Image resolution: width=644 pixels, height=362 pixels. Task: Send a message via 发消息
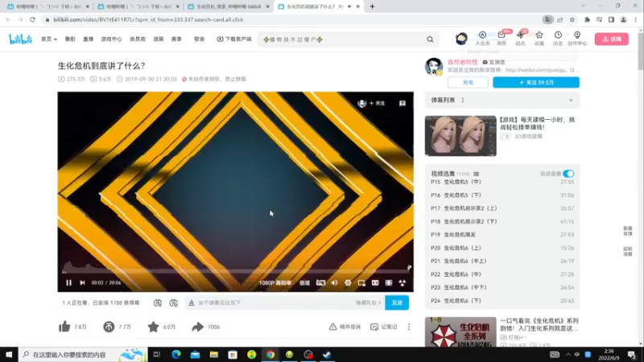[x=493, y=62]
